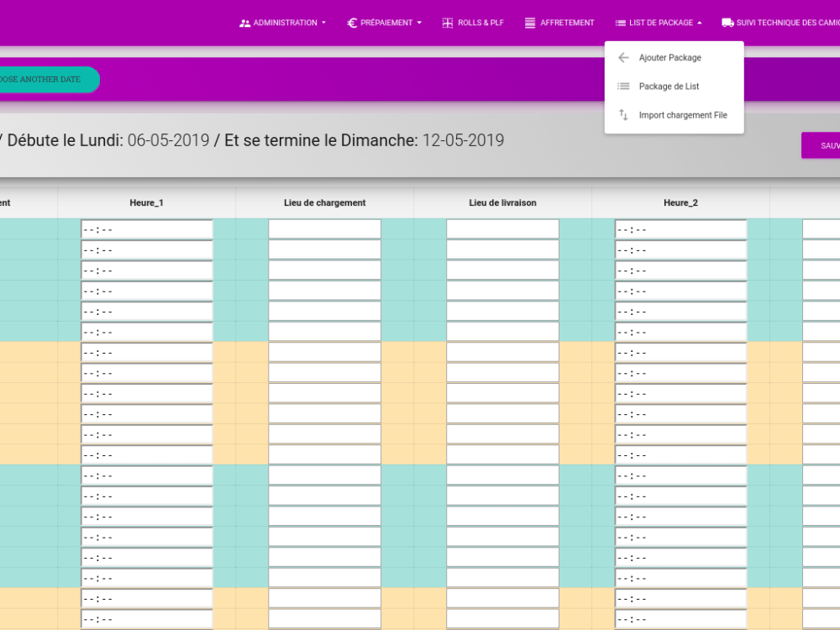Screen dimensions: 840x630
Task: Focus the last visible Heure_1 time field
Action: tap(147, 619)
